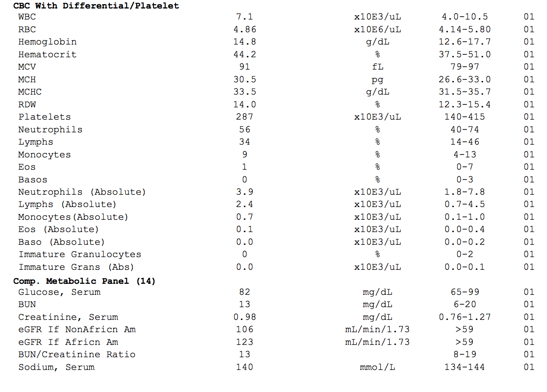547x392 pixels.
Task: Click the Glucose, Serum label
Action: (59, 292)
